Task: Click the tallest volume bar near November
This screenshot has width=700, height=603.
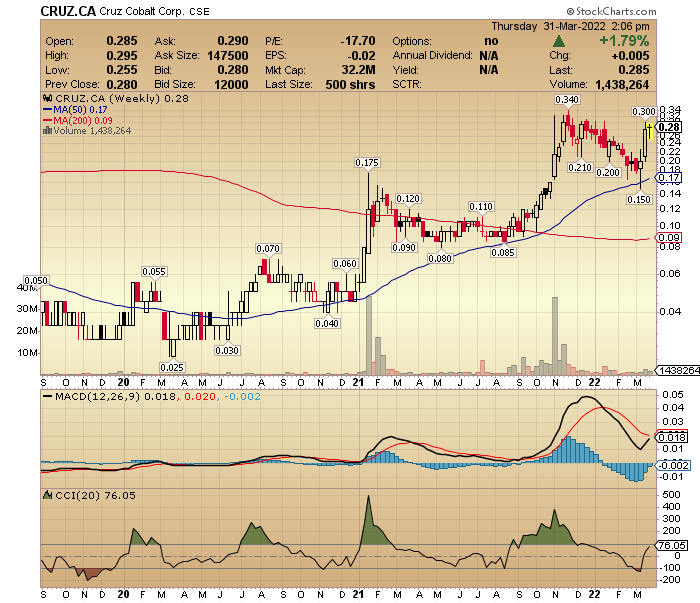Action: point(555,336)
